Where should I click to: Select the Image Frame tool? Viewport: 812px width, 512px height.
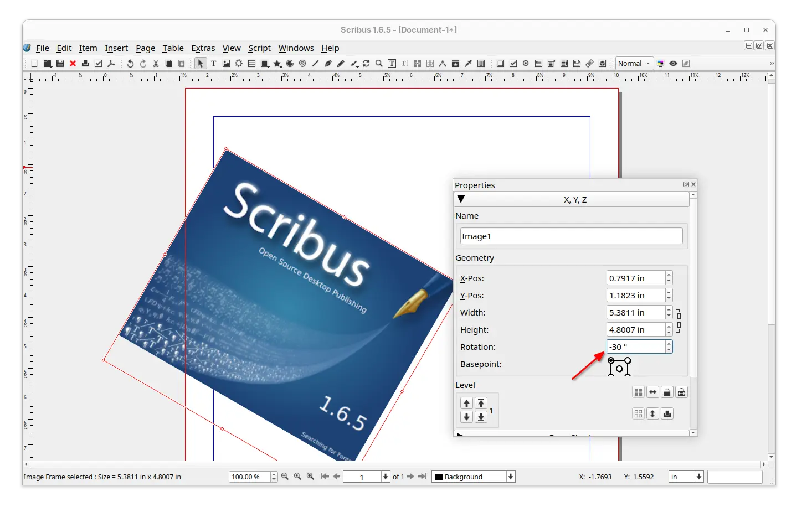[x=226, y=64]
